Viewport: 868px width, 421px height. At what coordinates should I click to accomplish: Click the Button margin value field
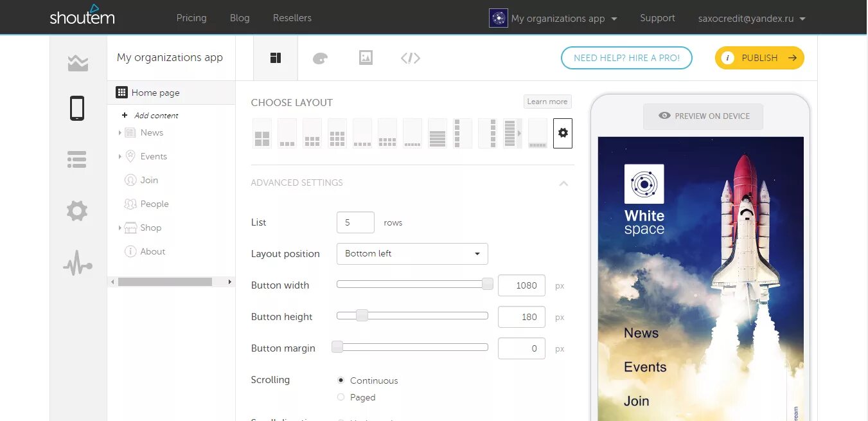522,348
